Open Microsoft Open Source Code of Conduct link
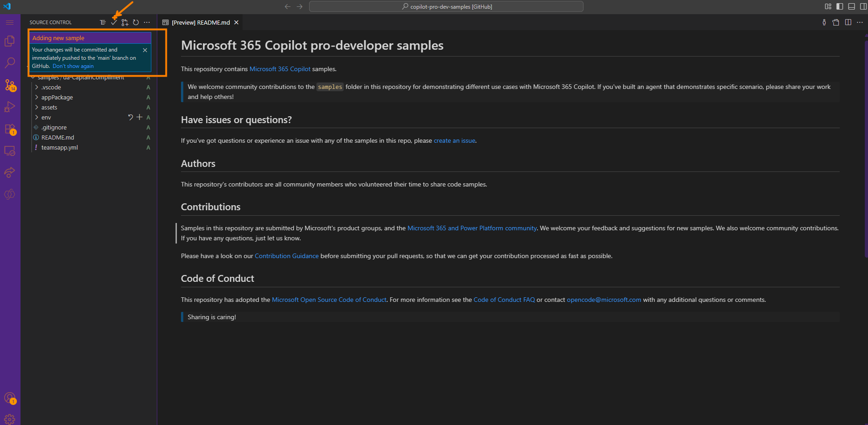The image size is (868, 425). click(329, 300)
